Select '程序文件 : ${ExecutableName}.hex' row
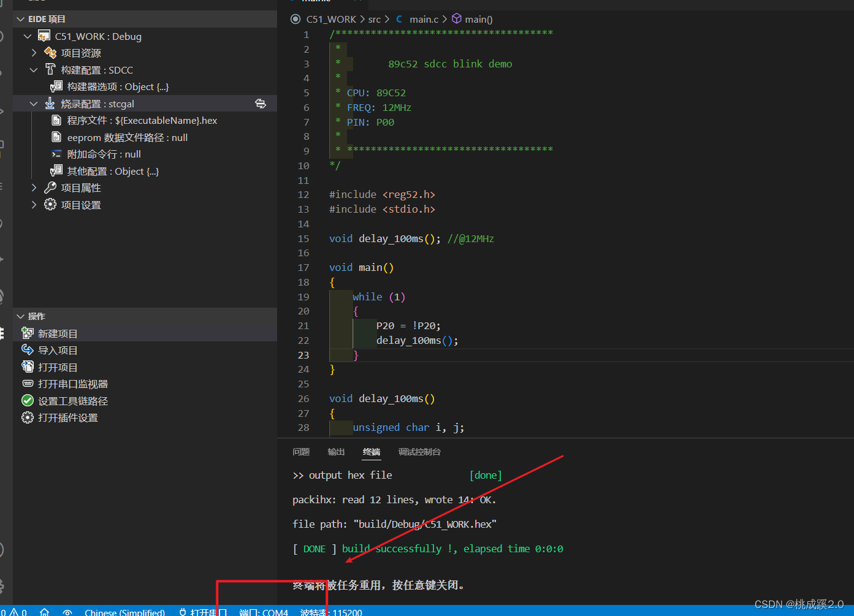The width and height of the screenshot is (854, 616). pyautogui.click(x=145, y=120)
